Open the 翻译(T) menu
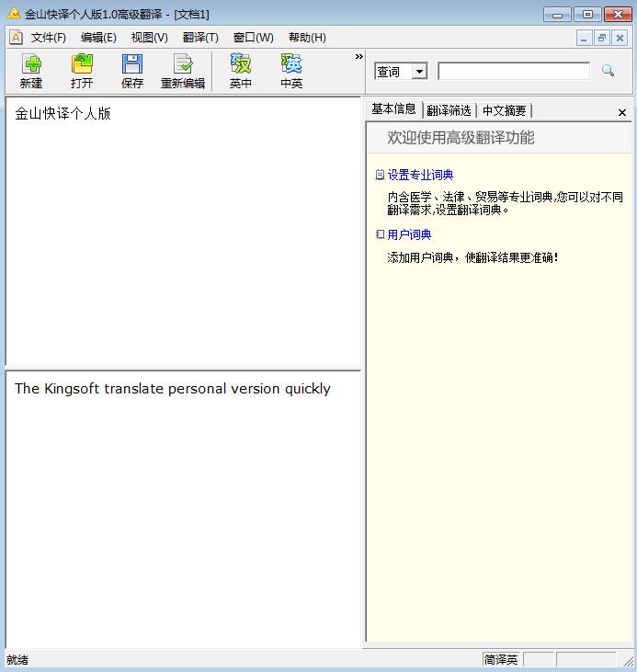The height and width of the screenshot is (672, 637). (200, 38)
